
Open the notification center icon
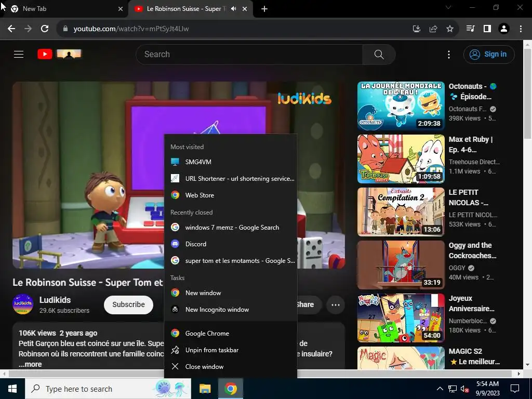[515, 389]
